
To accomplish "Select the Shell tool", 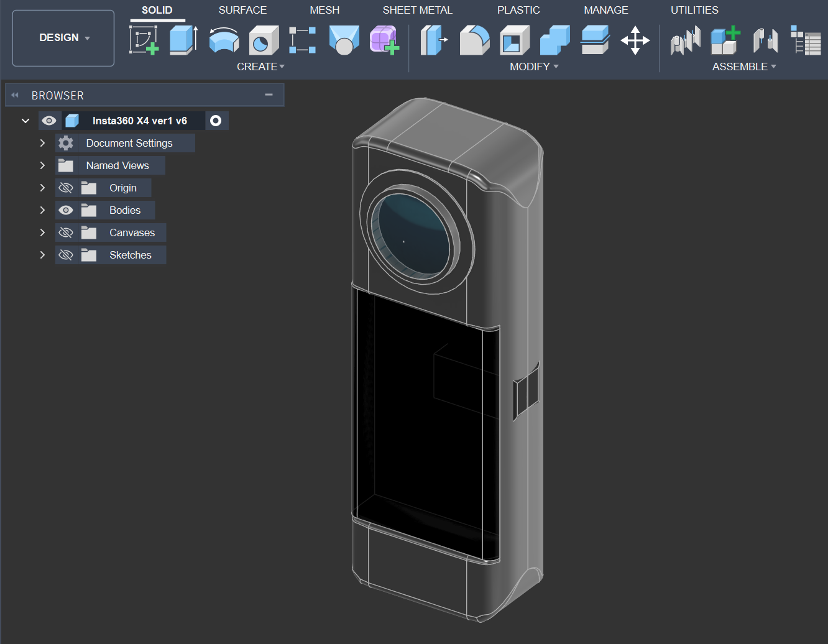I will [x=514, y=40].
